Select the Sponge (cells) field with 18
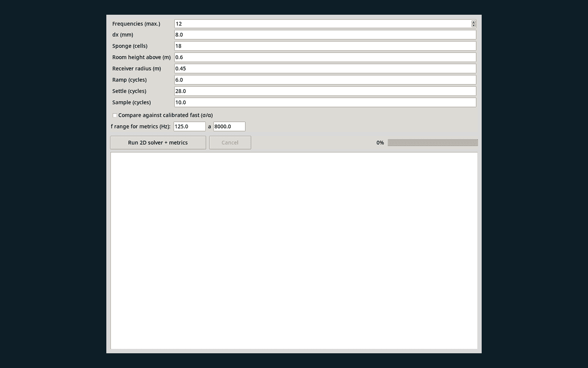This screenshot has width=588, height=368. pyautogui.click(x=325, y=46)
